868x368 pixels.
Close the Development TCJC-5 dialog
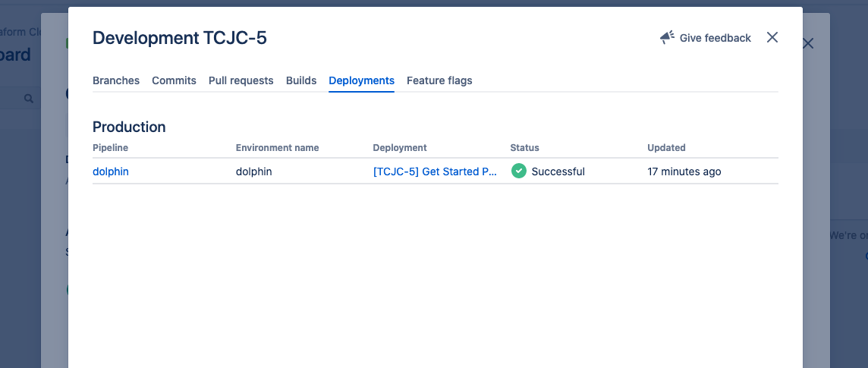pos(772,37)
